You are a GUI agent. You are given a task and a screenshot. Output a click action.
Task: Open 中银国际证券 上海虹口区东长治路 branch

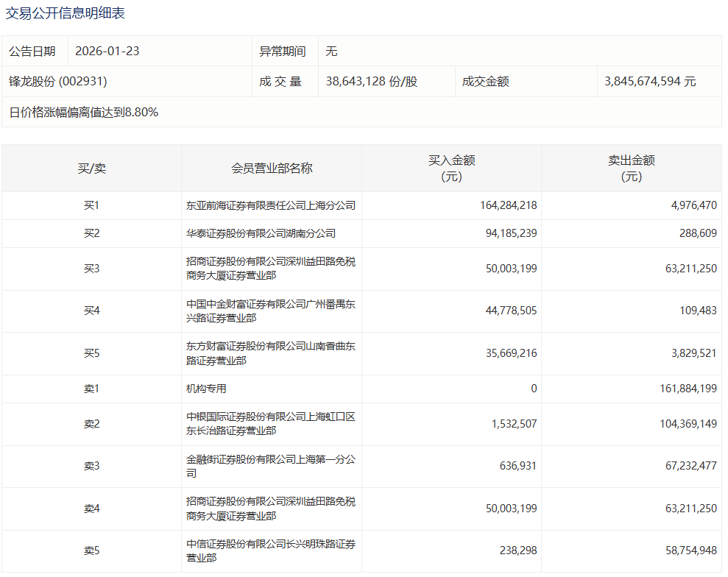pyautogui.click(x=271, y=424)
